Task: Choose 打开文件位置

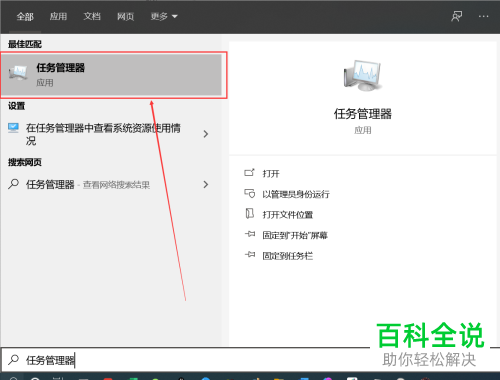Action: point(288,215)
